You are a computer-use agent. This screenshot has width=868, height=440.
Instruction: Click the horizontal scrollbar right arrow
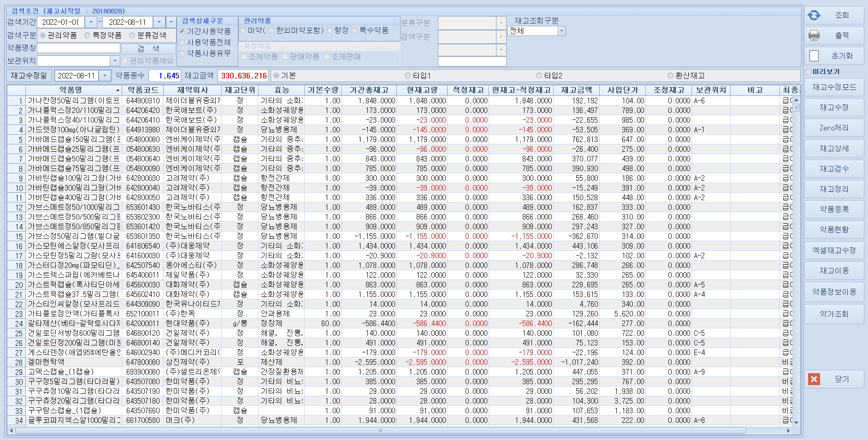(x=789, y=431)
